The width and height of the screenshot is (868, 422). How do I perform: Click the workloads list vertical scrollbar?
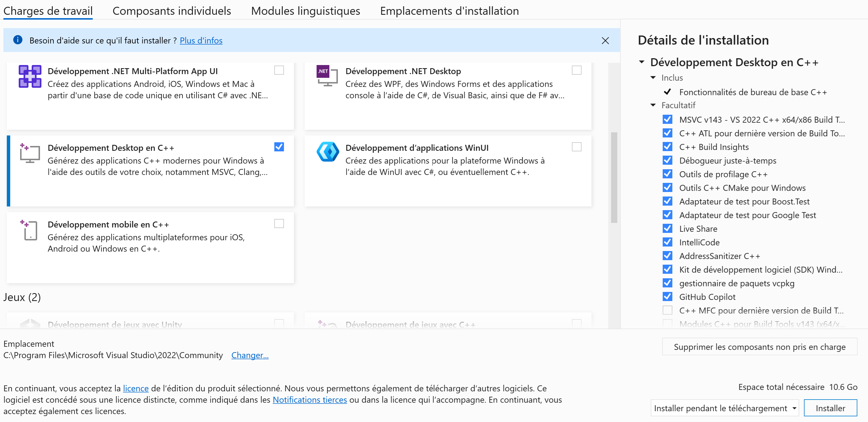(614, 177)
